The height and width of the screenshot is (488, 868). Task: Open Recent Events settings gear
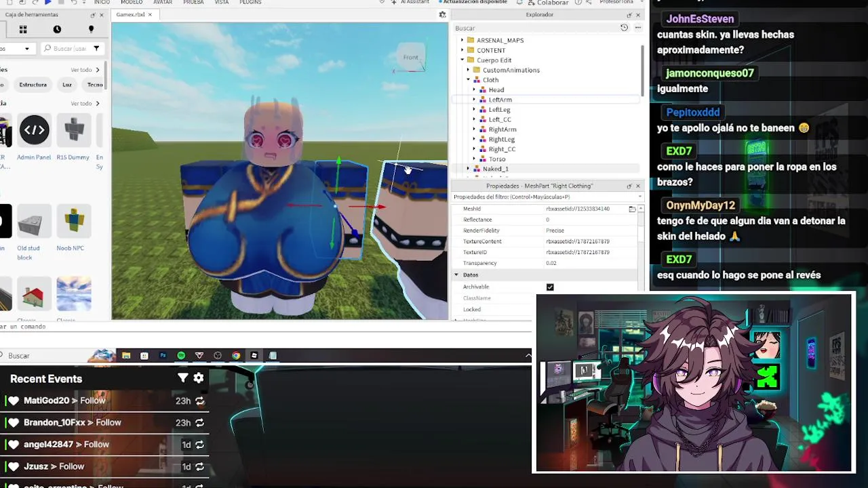click(x=199, y=378)
